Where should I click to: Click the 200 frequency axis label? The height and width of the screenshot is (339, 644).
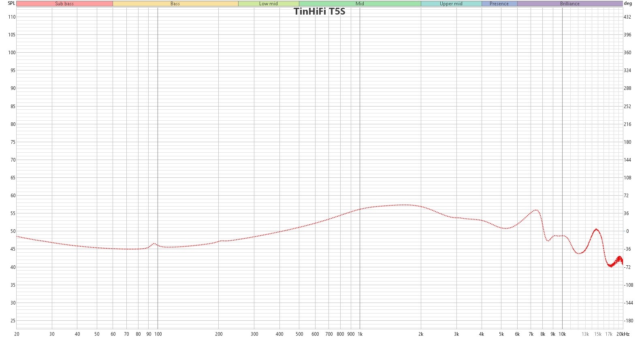click(x=219, y=334)
